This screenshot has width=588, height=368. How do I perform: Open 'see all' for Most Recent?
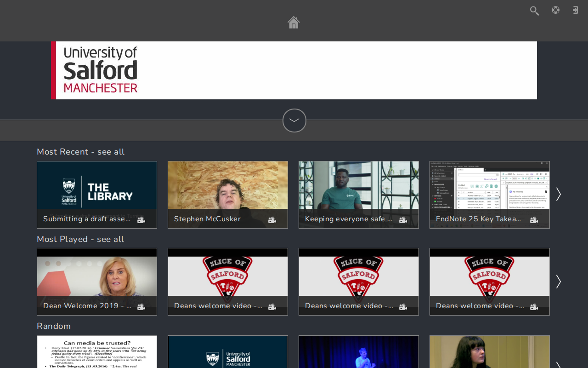click(111, 152)
